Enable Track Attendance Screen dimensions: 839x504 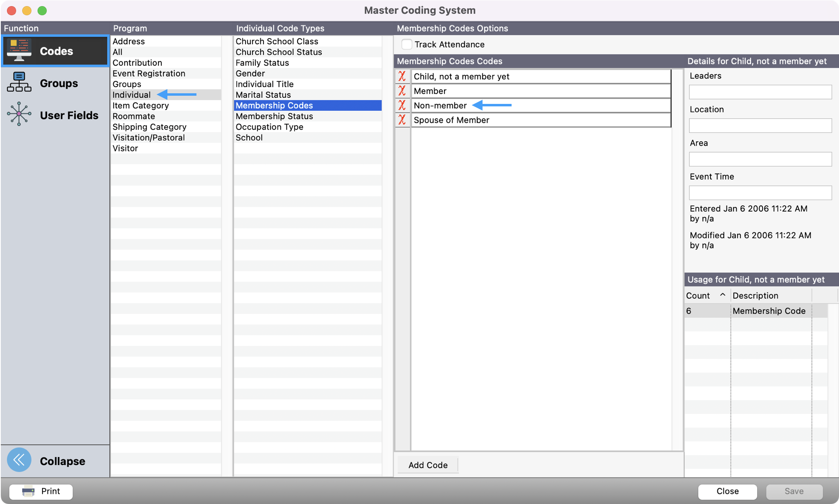point(407,44)
